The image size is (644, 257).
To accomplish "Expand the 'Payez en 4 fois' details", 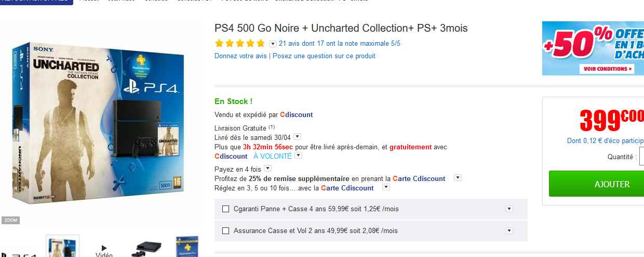I will [x=267, y=169].
